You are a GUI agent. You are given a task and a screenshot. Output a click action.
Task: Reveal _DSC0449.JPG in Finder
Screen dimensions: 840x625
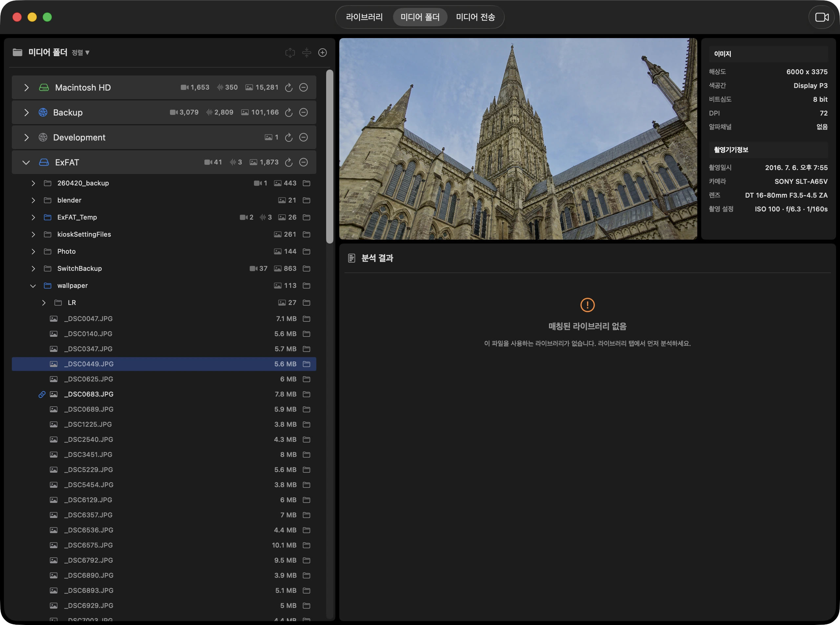coord(306,364)
